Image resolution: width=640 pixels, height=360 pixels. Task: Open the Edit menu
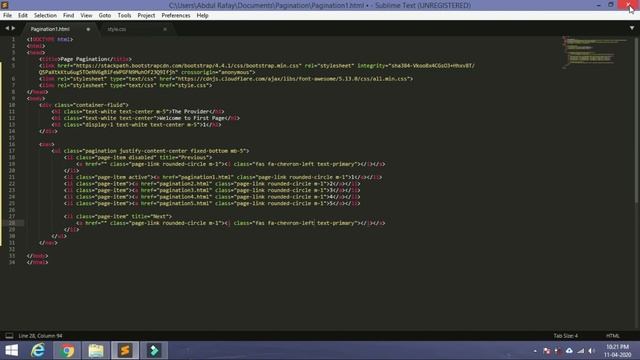coord(23,16)
